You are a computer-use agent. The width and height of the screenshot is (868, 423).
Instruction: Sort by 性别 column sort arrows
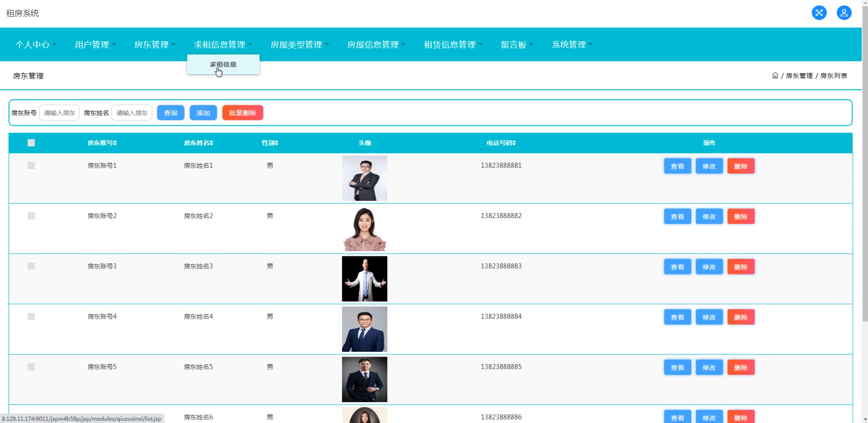276,143
